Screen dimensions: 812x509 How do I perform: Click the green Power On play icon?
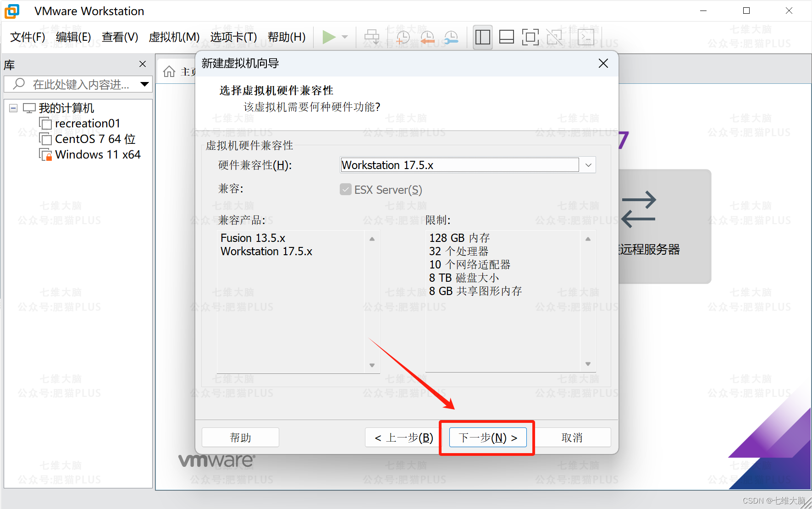[x=329, y=37]
